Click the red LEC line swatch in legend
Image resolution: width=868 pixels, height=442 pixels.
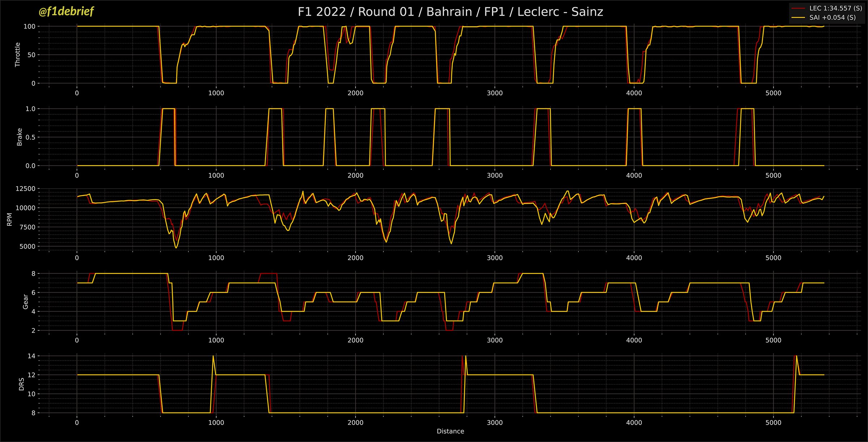[x=798, y=8]
